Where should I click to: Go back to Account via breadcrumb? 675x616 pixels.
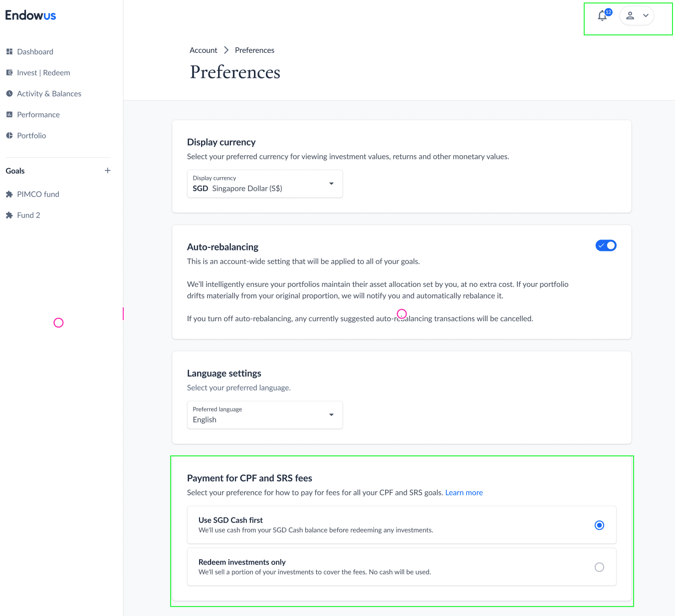[203, 50]
